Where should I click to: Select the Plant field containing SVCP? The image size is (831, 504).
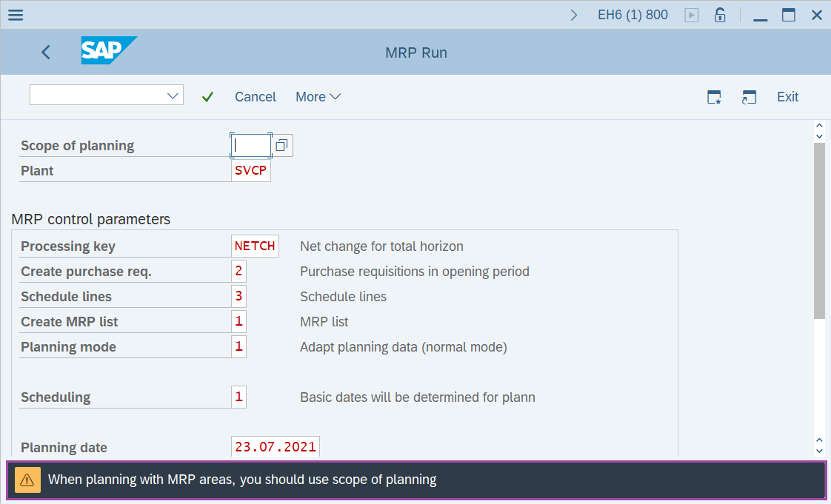click(x=251, y=170)
